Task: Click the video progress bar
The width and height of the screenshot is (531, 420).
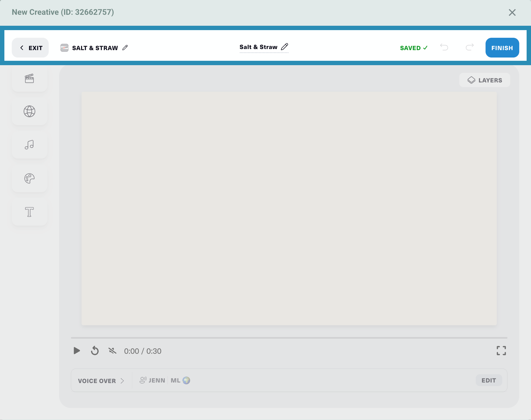Action: pos(289,338)
